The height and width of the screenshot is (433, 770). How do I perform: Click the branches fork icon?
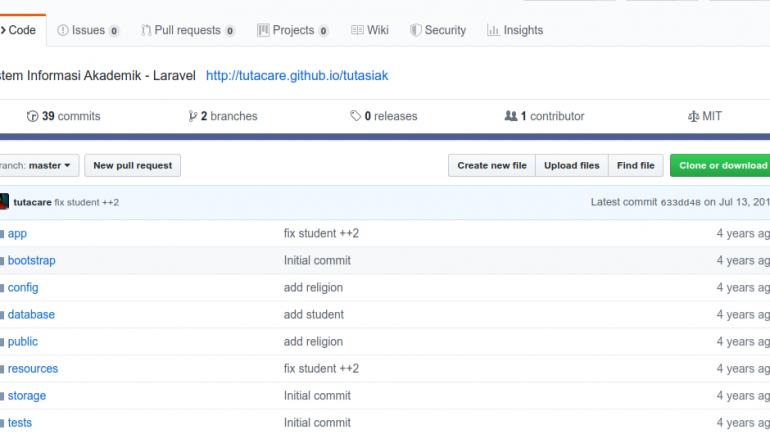click(192, 116)
